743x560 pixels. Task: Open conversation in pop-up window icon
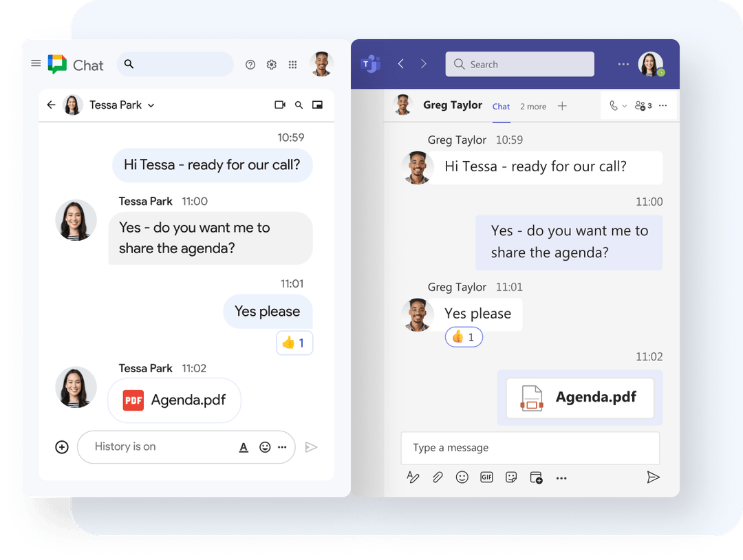coord(317,105)
